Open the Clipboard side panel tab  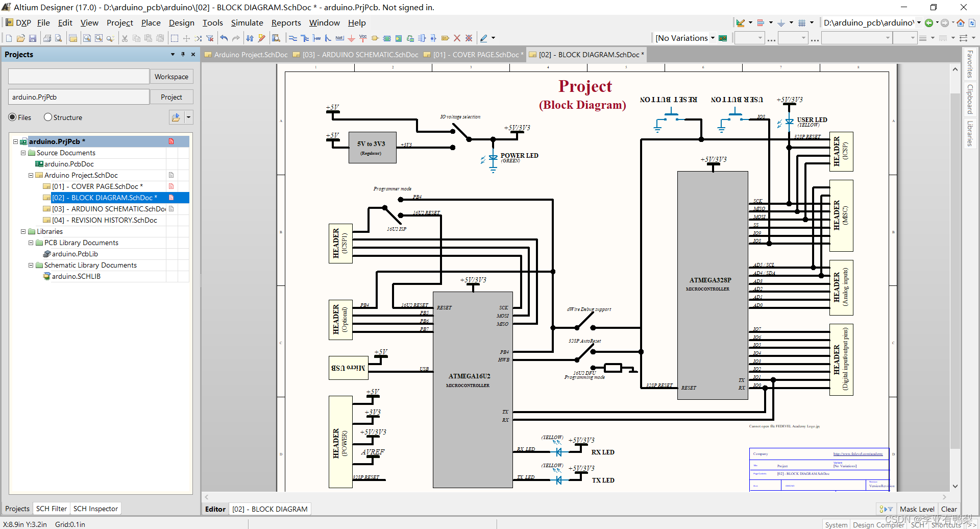tap(969, 99)
